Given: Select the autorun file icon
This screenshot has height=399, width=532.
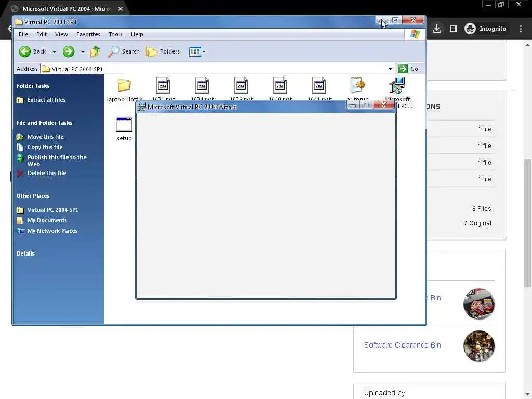Looking at the screenshot, I should [x=358, y=86].
